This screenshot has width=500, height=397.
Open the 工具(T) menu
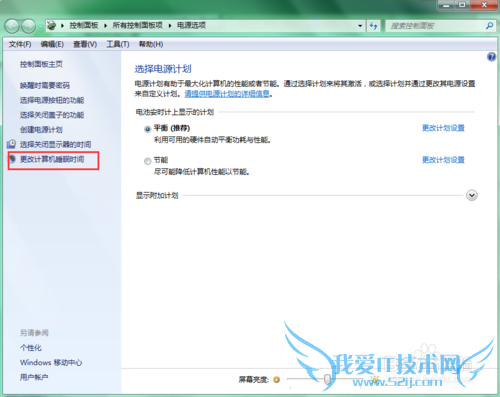(118, 44)
